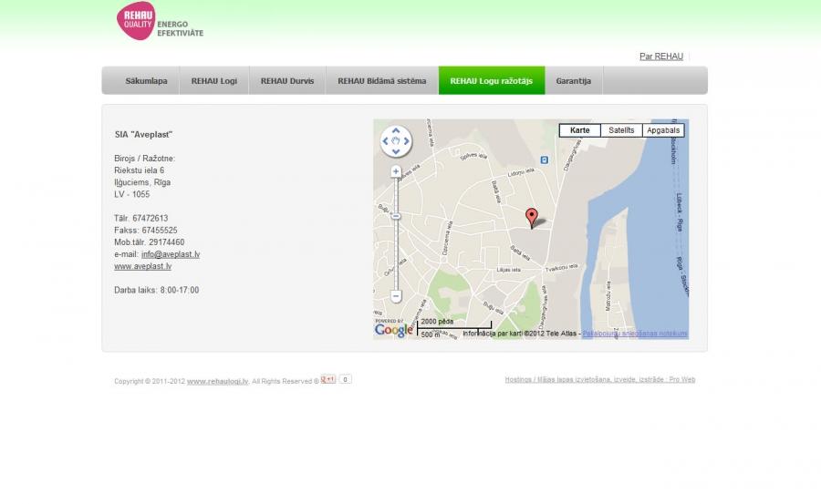Click the Google logo on the map
The width and height of the screenshot is (821, 504).
click(x=394, y=330)
